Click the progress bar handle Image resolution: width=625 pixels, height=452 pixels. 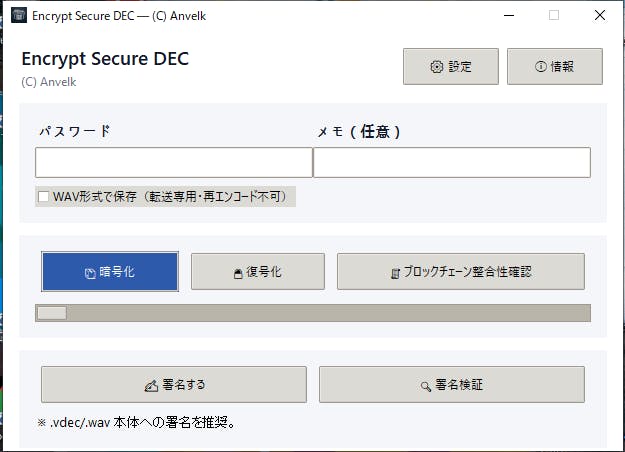point(51,313)
